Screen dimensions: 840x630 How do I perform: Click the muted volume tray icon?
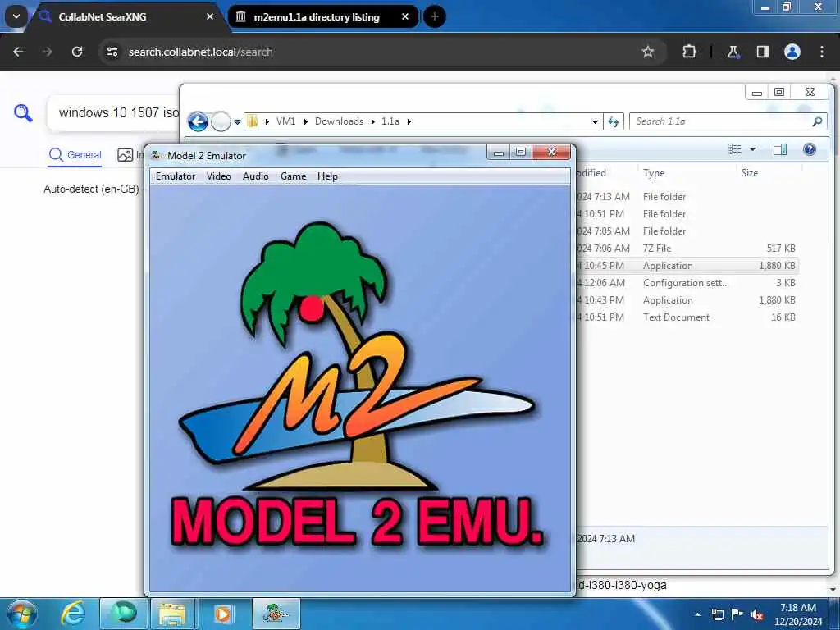coord(757,615)
